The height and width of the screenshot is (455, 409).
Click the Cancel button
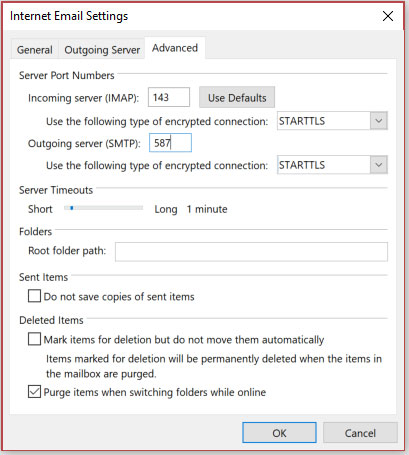pos(360,433)
